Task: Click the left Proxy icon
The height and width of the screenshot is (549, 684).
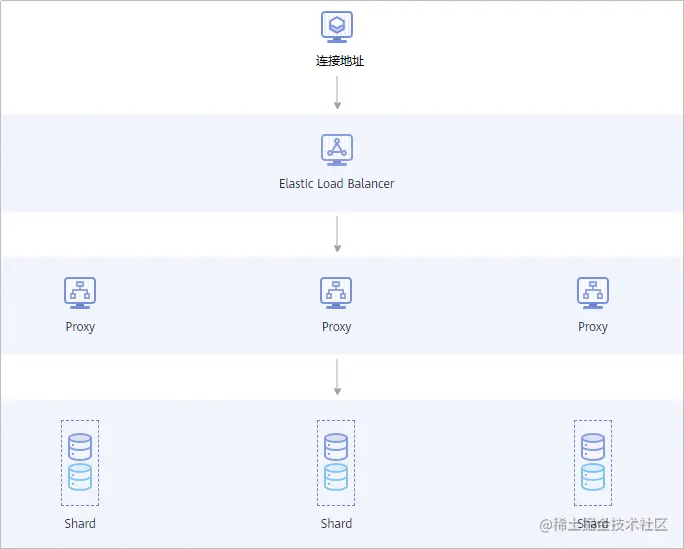Action: pyautogui.click(x=80, y=293)
